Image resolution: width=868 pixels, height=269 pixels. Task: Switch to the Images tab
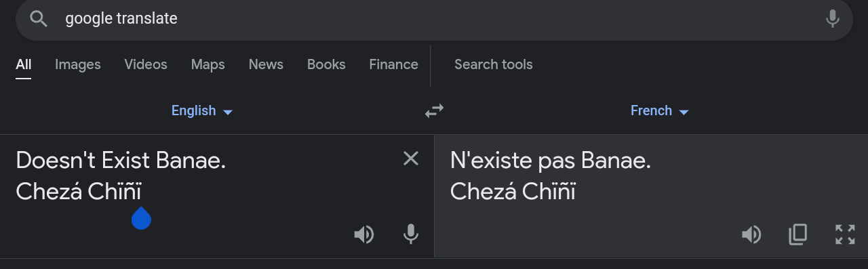click(x=77, y=64)
